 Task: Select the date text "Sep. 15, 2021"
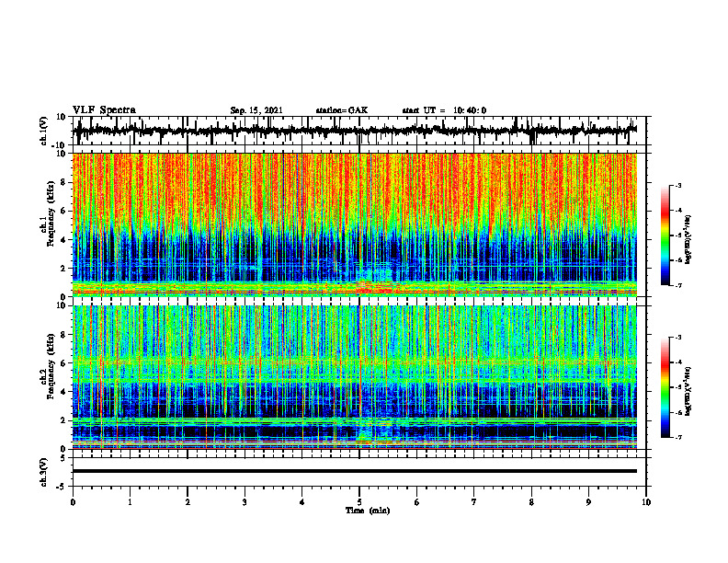[256, 110]
